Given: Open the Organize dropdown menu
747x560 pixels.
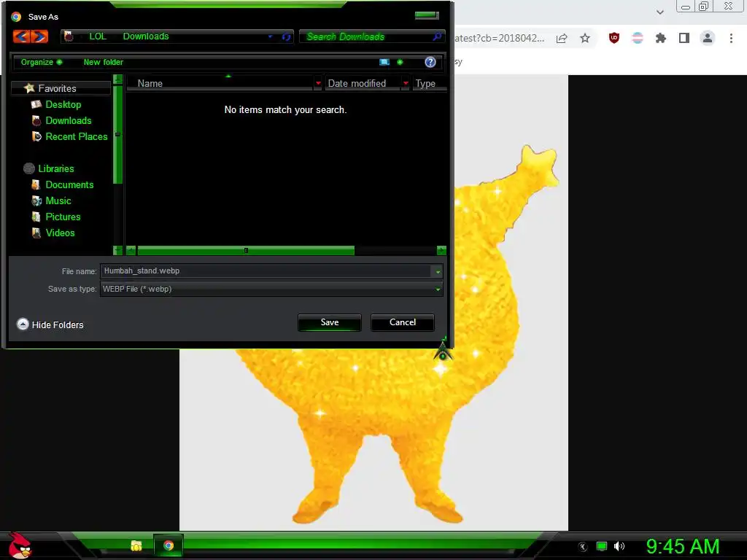Looking at the screenshot, I should coord(41,63).
